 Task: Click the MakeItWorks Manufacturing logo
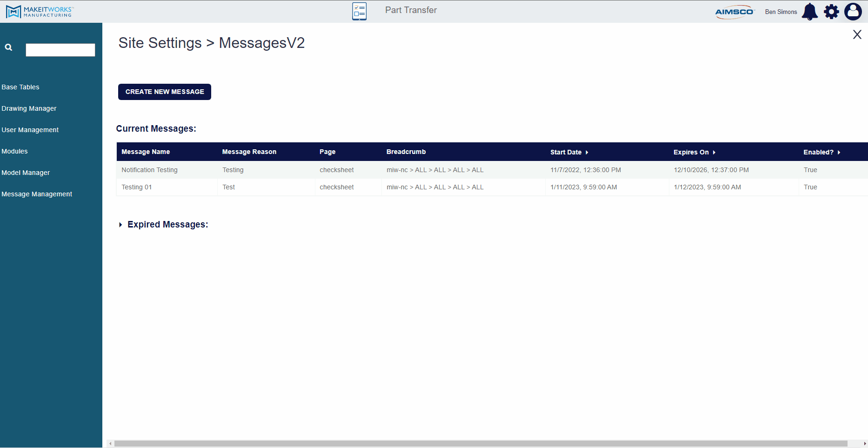40,12
